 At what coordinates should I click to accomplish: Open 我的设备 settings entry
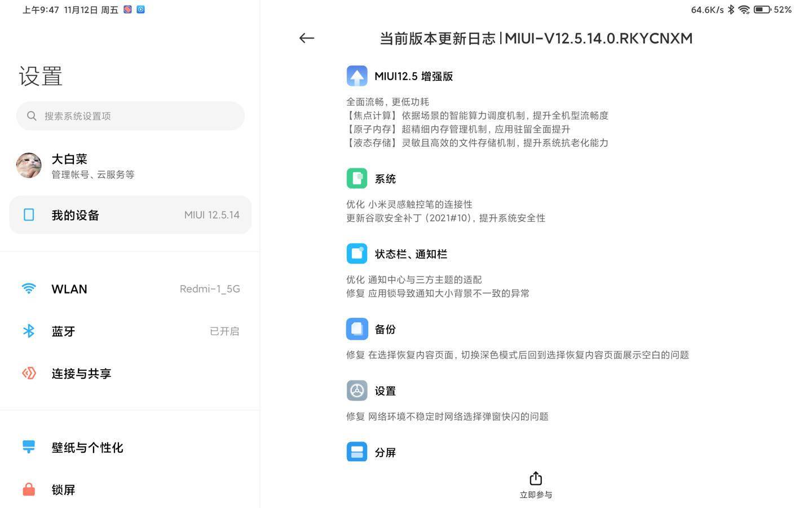click(x=130, y=214)
